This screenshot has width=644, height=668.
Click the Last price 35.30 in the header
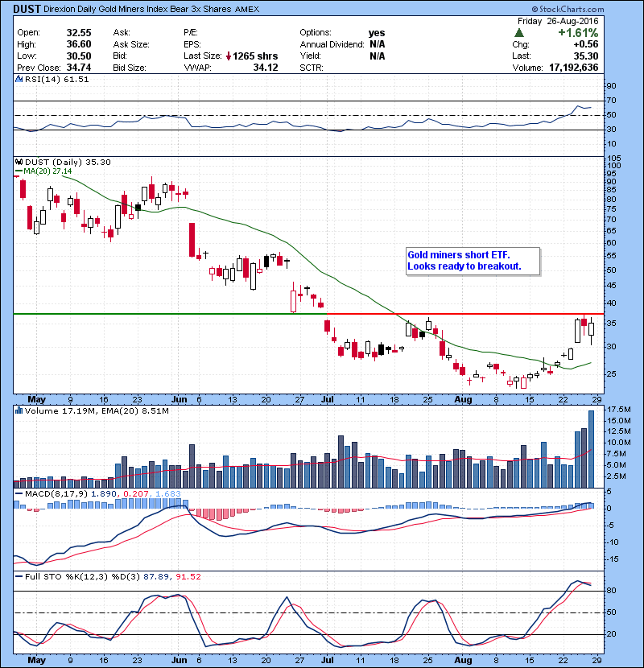pos(585,56)
